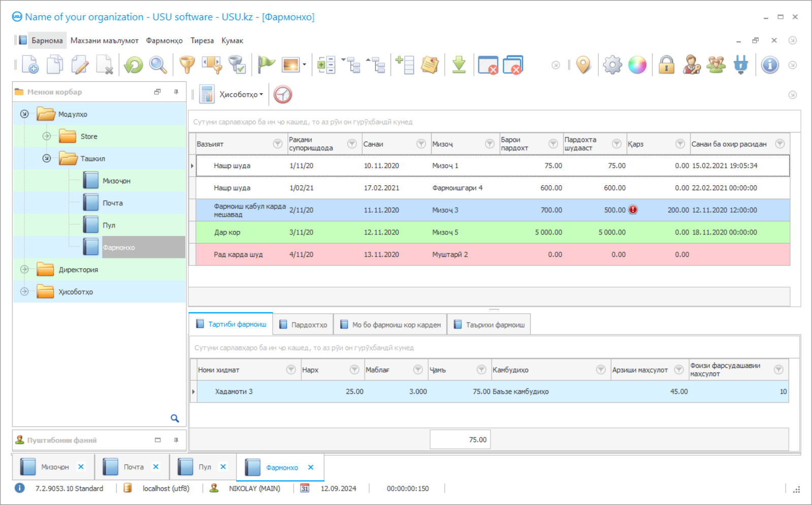812x505 pixels.
Task: Select the Хадамоти 3 service row
Action: click(493, 391)
